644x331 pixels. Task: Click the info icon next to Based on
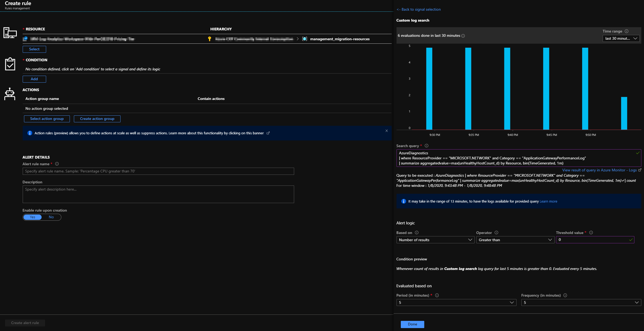point(417,233)
